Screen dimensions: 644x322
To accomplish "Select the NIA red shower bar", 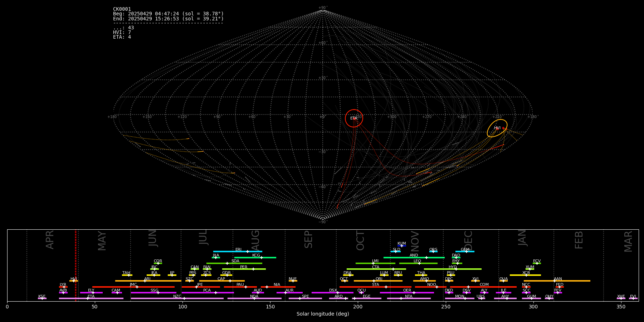I will [278, 287].
